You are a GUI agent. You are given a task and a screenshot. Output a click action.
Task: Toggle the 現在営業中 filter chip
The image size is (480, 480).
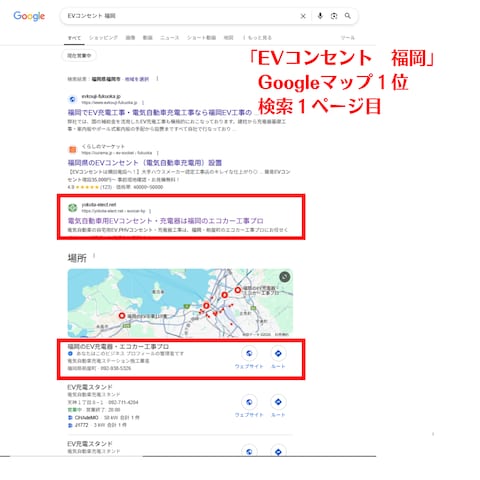pyautogui.click(x=79, y=55)
